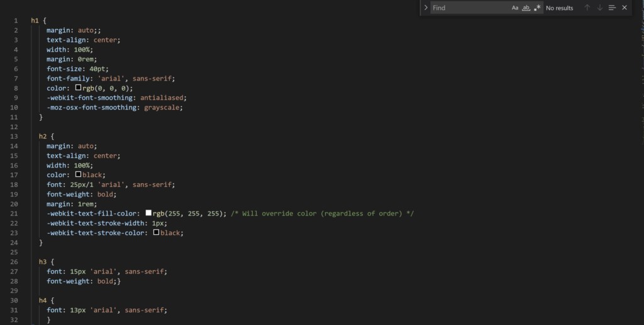The height and width of the screenshot is (325, 644).
Task: Toggle Match Whole Word (ab) option
Action: click(x=526, y=8)
